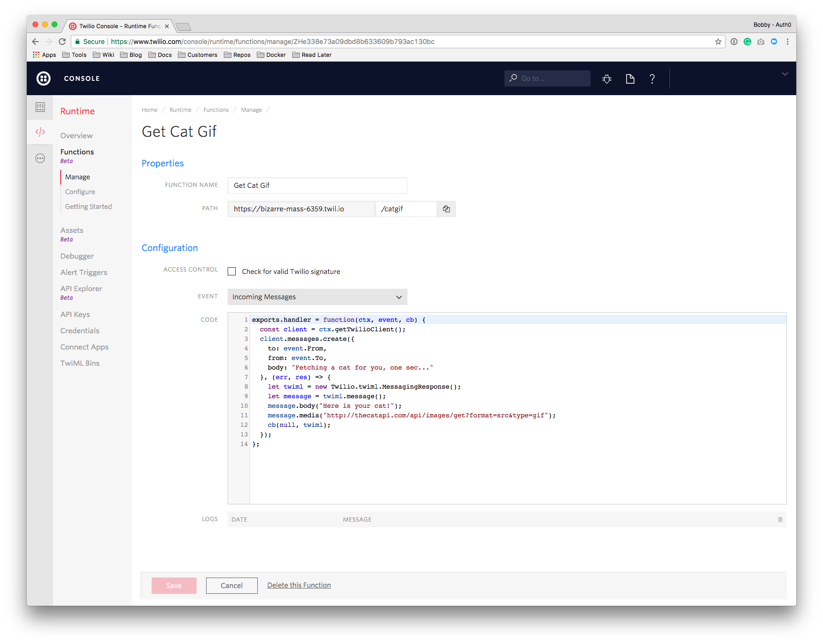Select the Runtime code icon in sidebar
Screen dimensions: 823x644
pyautogui.click(x=40, y=132)
